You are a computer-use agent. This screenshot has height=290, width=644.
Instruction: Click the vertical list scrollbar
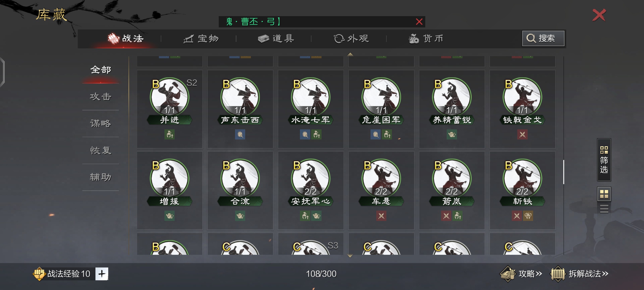coord(563,172)
